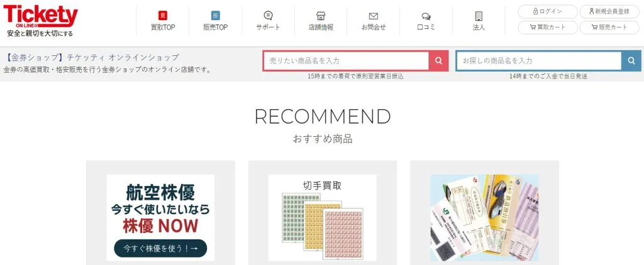Focus the お探しの商品名を入力 search field
This screenshot has width=644, height=265.
539,61
